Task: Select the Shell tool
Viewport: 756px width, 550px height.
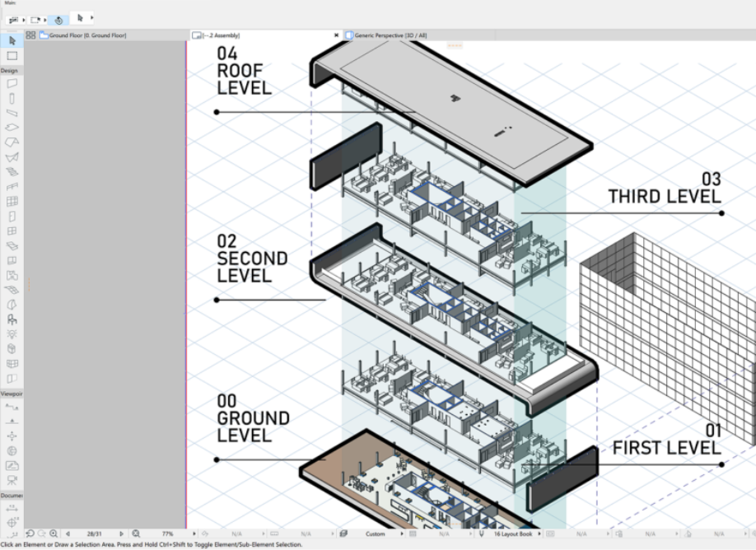Action: 12,157
